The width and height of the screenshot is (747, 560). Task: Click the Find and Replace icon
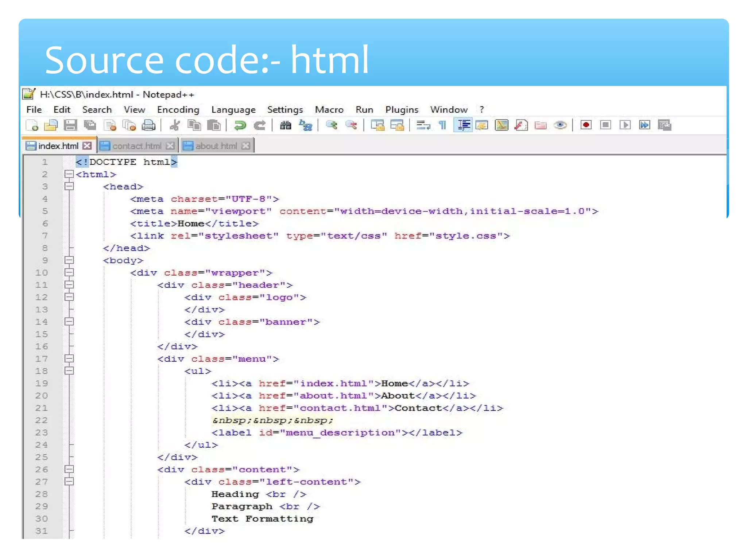pyautogui.click(x=305, y=125)
